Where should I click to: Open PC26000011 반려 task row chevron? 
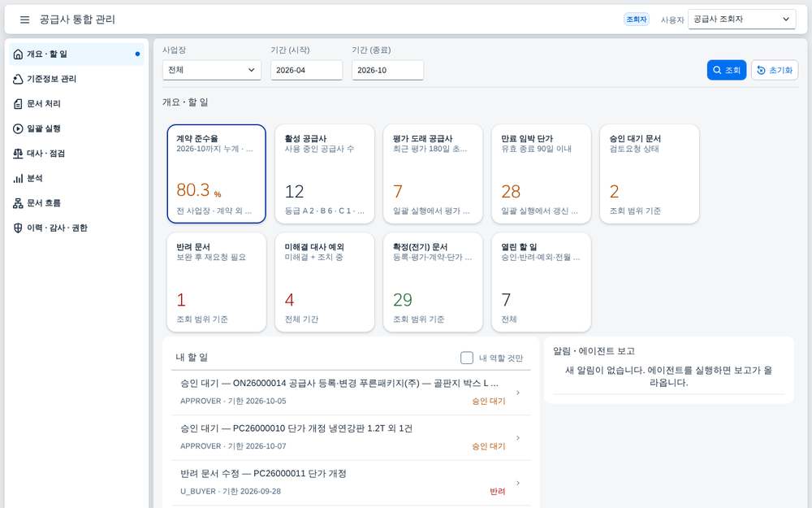coord(518,483)
